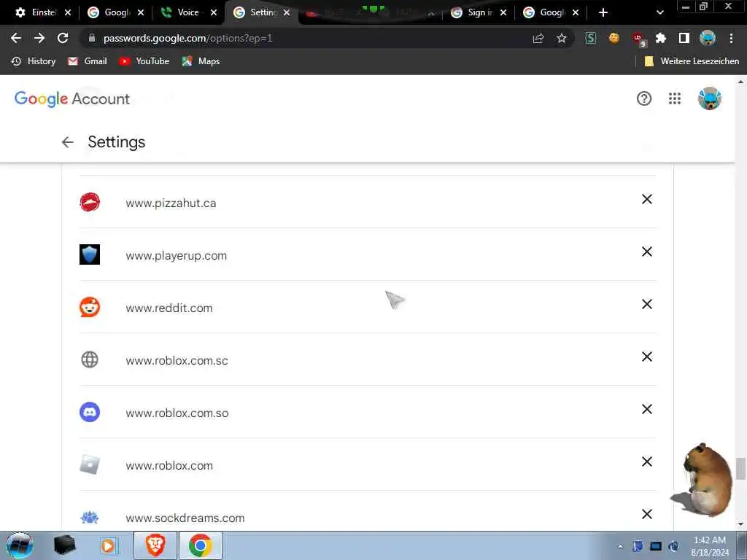Open the Google apps grid
747x560 pixels.
click(675, 98)
